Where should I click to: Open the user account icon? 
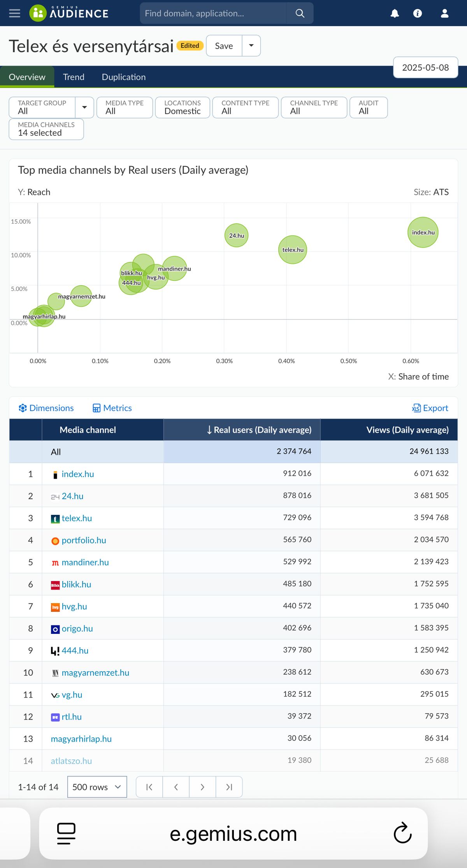pos(444,14)
